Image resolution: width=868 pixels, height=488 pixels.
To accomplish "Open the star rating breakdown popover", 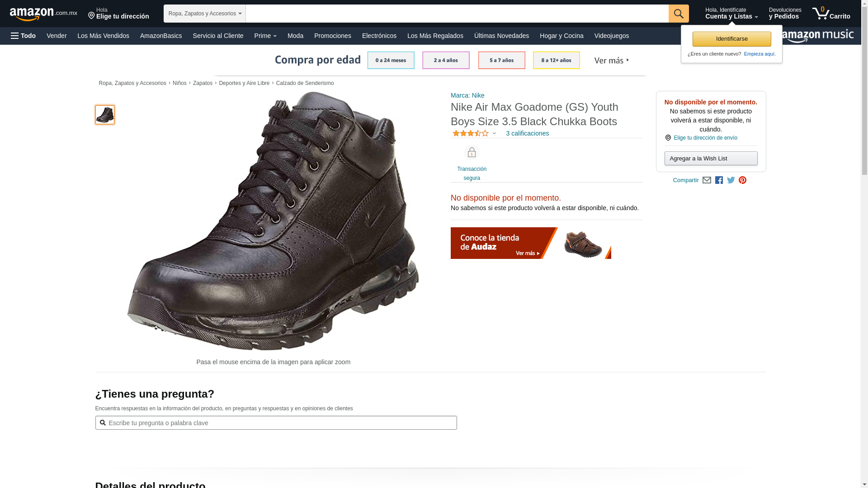I will (x=474, y=133).
